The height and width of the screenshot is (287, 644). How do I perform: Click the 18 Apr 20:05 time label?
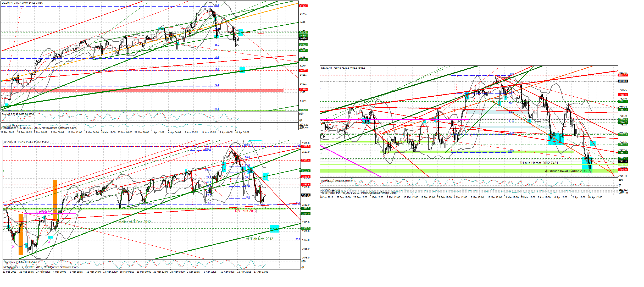coord(242,133)
